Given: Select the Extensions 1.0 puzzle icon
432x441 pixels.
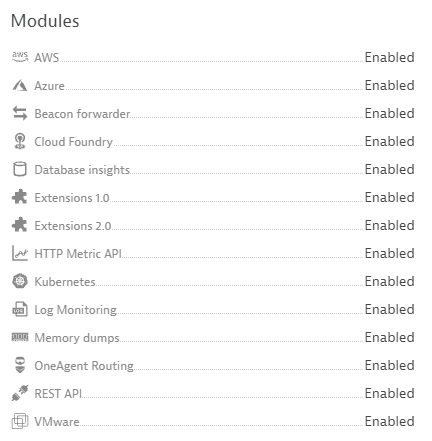Looking at the screenshot, I should click(x=20, y=197).
